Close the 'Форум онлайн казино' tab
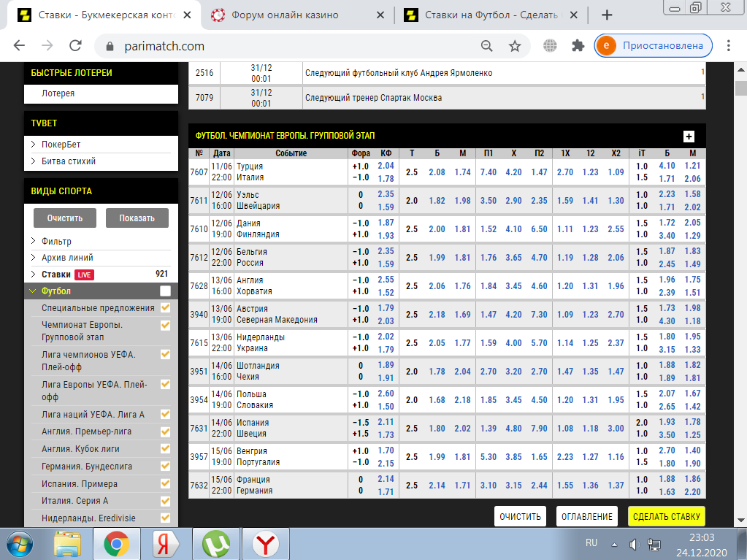Image resolution: width=747 pixels, height=560 pixels. [x=380, y=15]
